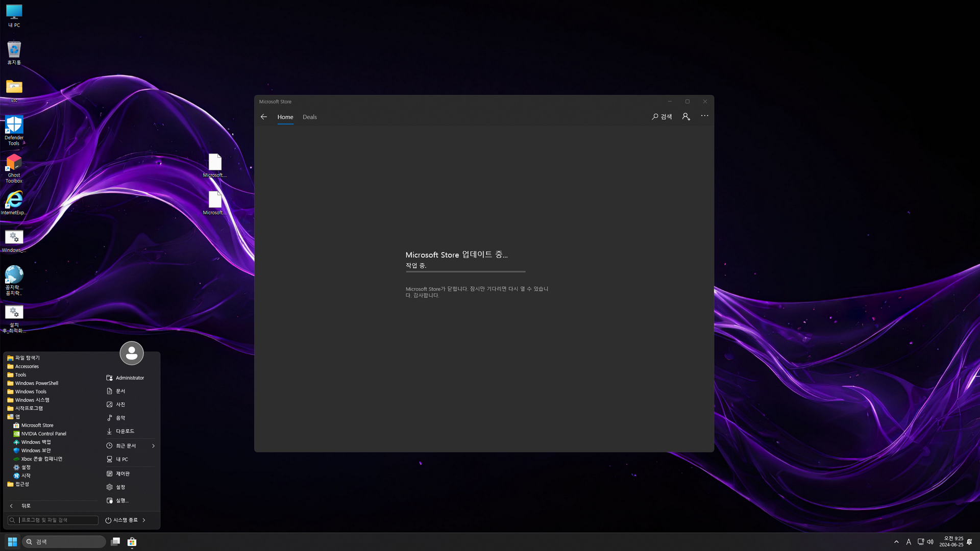Expand 시스템 종료 power options arrow
980x551 pixels.
click(144, 520)
